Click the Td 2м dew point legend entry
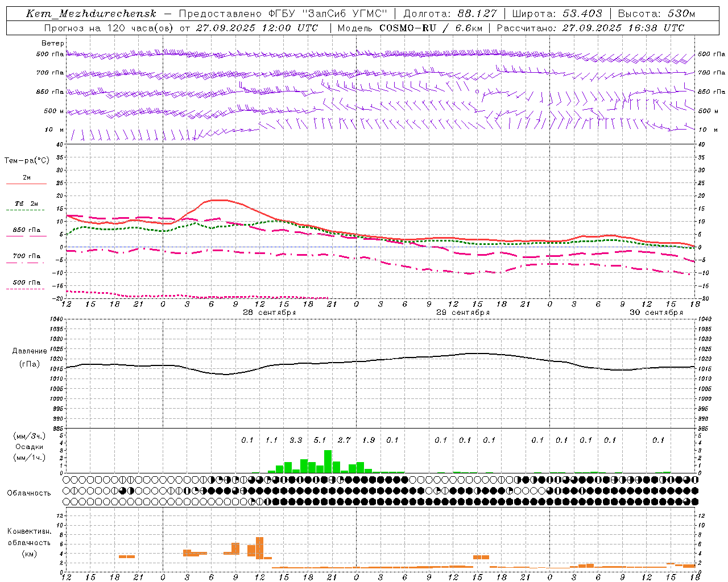Viewport: 728px width, 582px height. pyautogui.click(x=27, y=203)
